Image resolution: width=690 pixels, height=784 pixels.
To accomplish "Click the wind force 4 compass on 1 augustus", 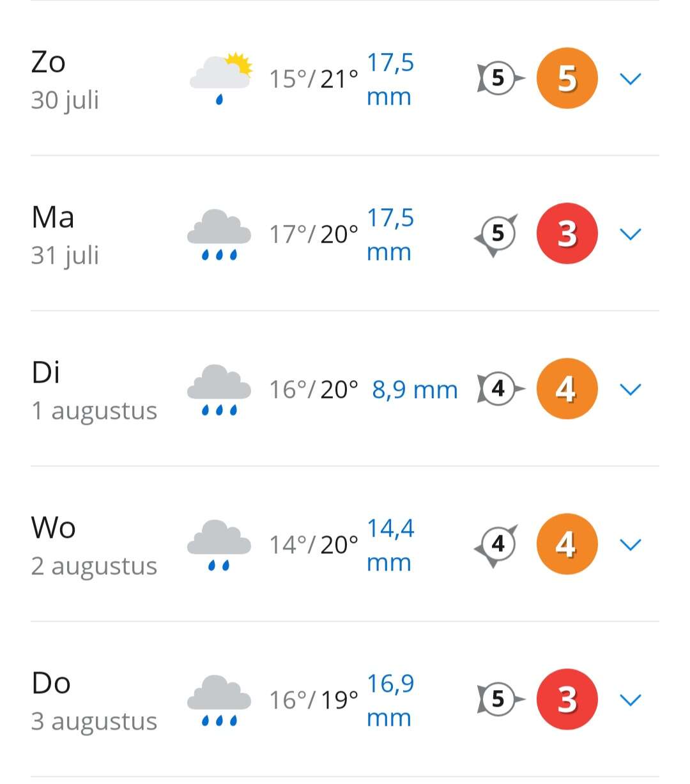I will click(500, 389).
